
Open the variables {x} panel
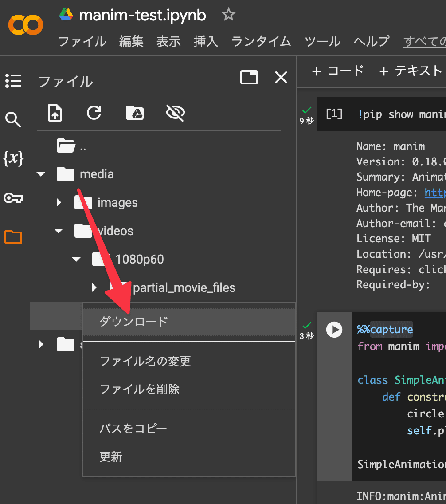point(13,158)
